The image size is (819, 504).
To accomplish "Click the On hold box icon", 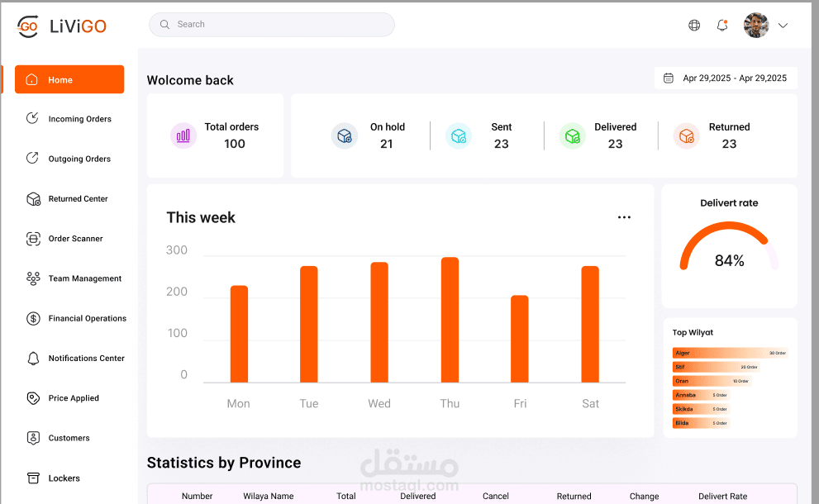I will 344,136.
